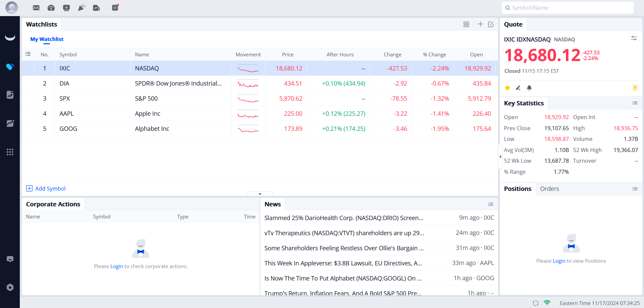The image size is (644, 308).
Task: Open the mail envelope messages icon
Action: click(x=36, y=8)
